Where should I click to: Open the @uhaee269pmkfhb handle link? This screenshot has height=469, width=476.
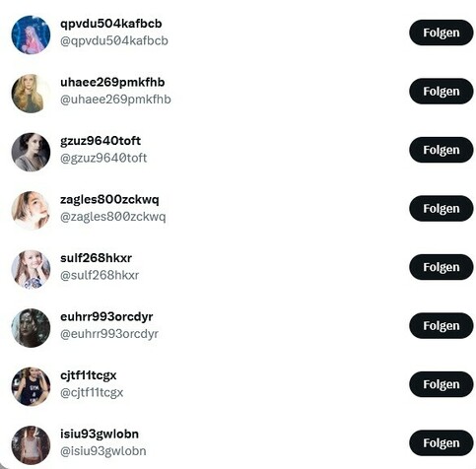point(115,100)
